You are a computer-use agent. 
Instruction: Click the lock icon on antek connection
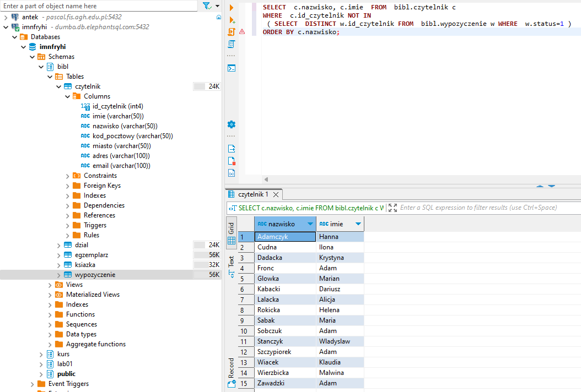[219, 17]
